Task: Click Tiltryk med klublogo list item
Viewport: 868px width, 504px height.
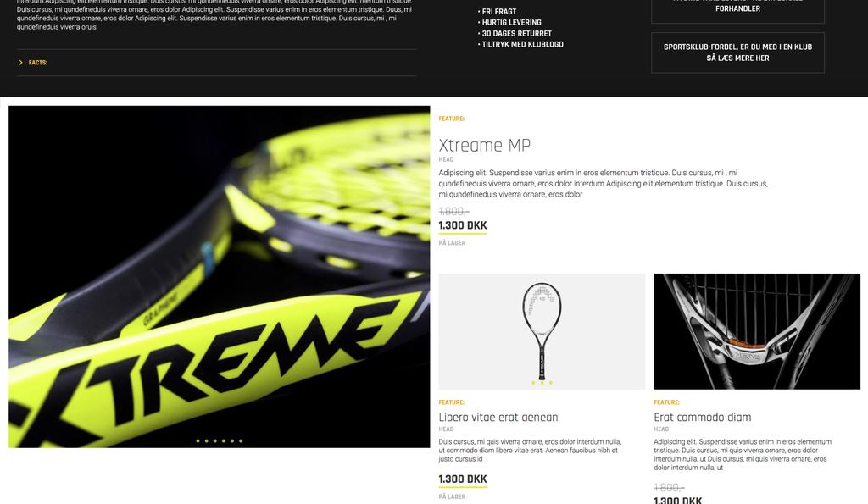Action: (x=521, y=44)
